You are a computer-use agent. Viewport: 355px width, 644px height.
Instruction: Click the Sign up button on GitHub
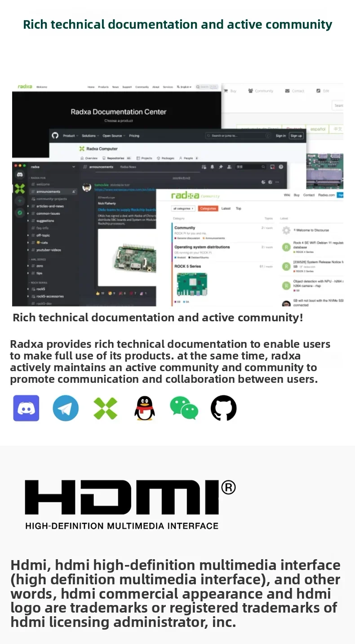(x=296, y=136)
